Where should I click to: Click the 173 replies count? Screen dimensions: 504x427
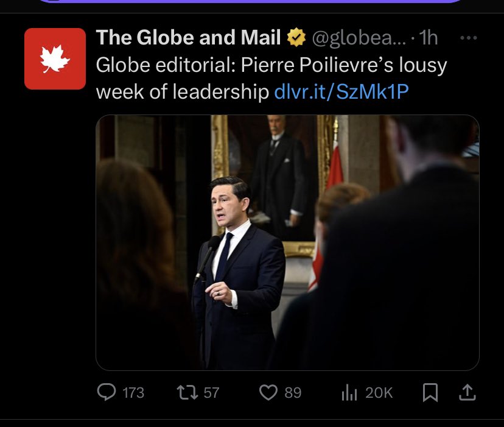[x=133, y=393]
